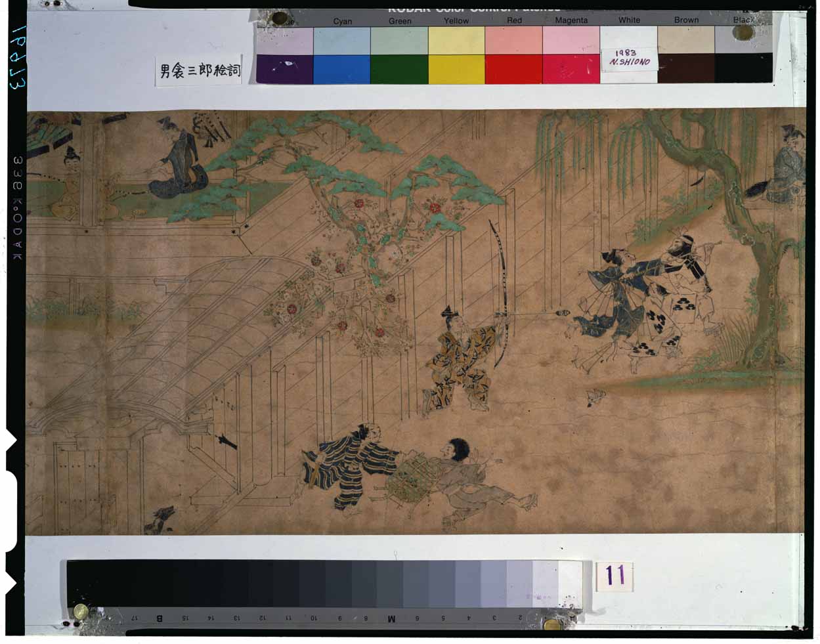The image size is (820, 644).
Task: Select the pale yellow tint patch
Action: (x=457, y=40)
